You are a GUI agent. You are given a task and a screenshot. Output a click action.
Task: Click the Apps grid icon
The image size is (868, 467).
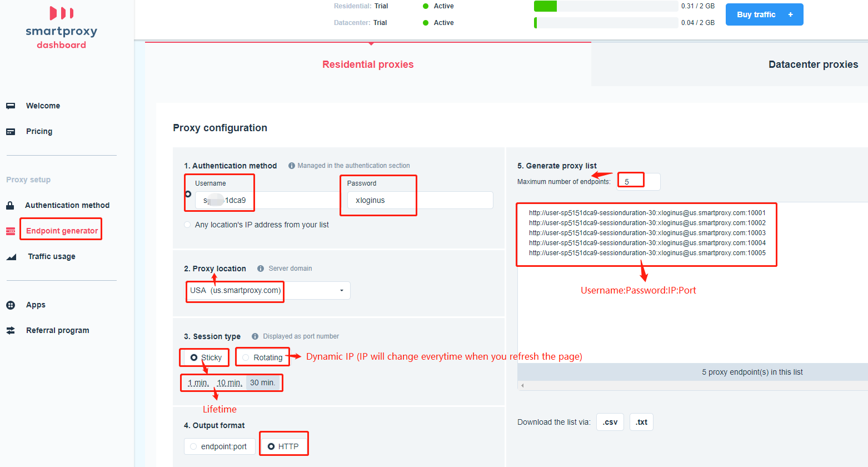(x=11, y=305)
